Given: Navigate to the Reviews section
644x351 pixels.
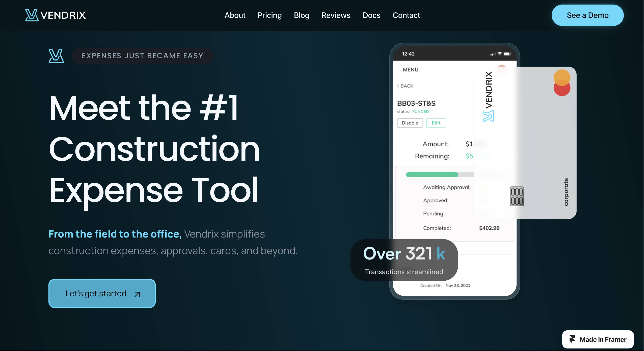Looking at the screenshot, I should pos(336,15).
